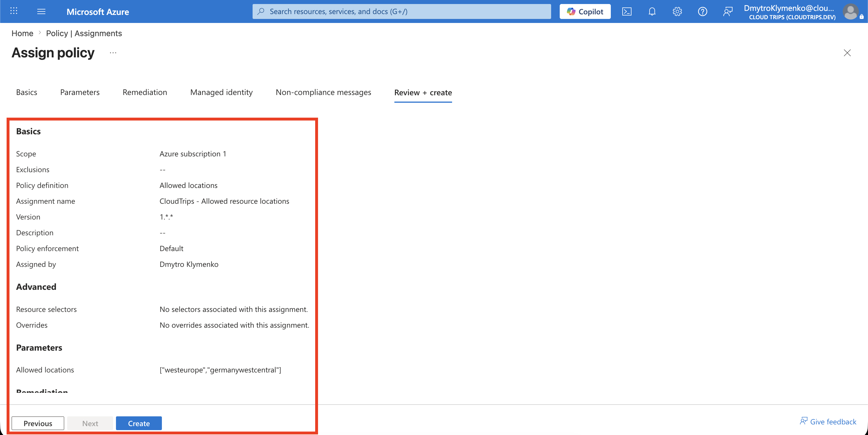
Task: Click the Microsoft Azure home title
Action: click(x=98, y=12)
